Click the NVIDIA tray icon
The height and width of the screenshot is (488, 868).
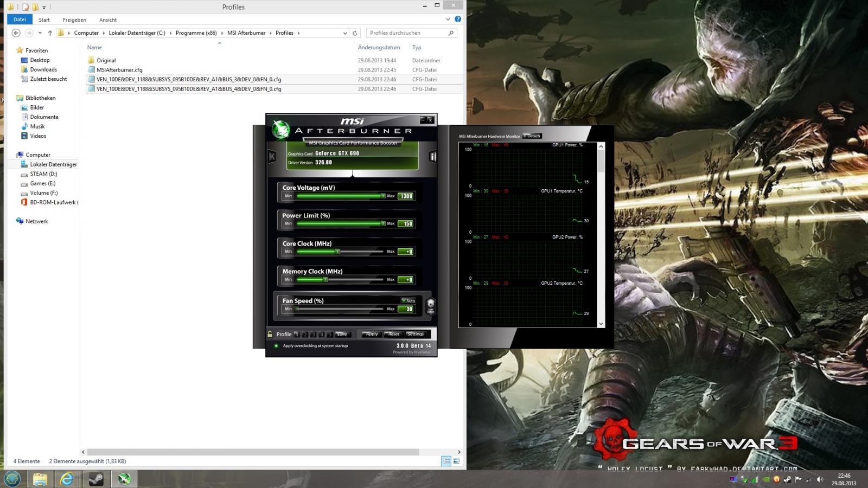point(765,479)
